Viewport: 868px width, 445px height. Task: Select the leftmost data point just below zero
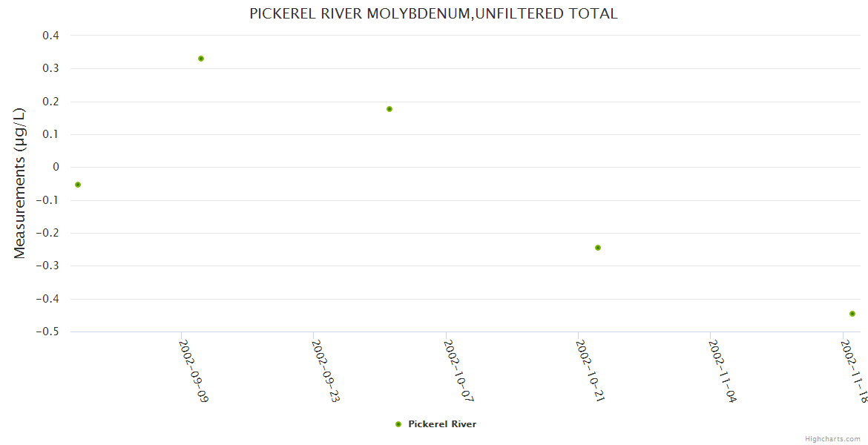(78, 185)
